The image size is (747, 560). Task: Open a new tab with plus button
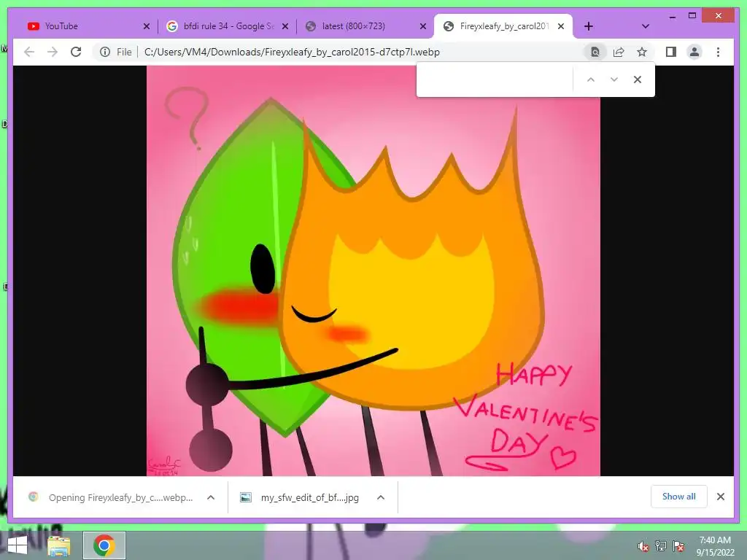click(x=589, y=27)
